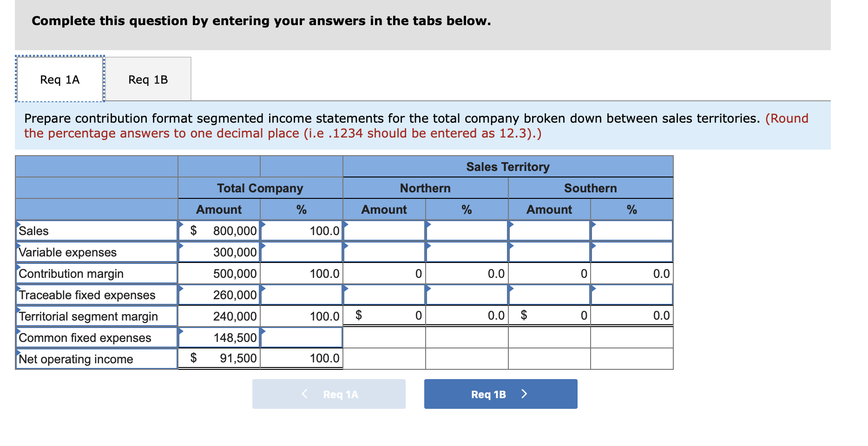Click the Northern column header
Screen dimensions: 868x446
[x=426, y=188]
